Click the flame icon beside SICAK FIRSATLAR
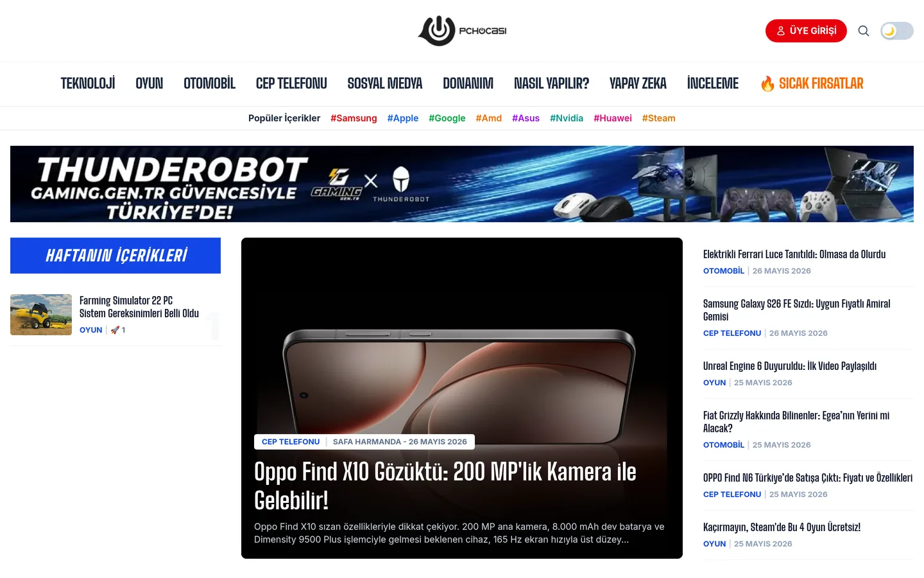 click(x=767, y=83)
